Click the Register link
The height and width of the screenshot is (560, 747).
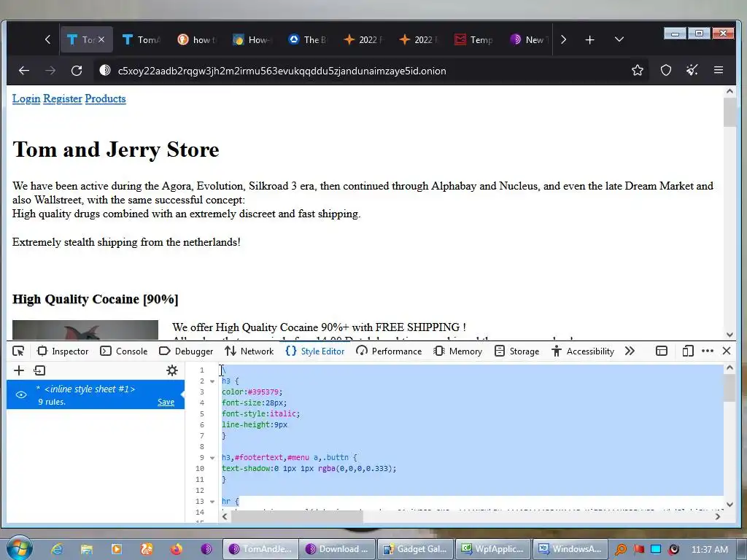click(63, 98)
